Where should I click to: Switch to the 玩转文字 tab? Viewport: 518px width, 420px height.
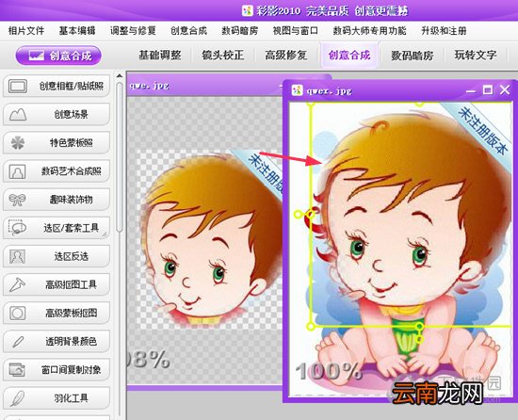(476, 56)
